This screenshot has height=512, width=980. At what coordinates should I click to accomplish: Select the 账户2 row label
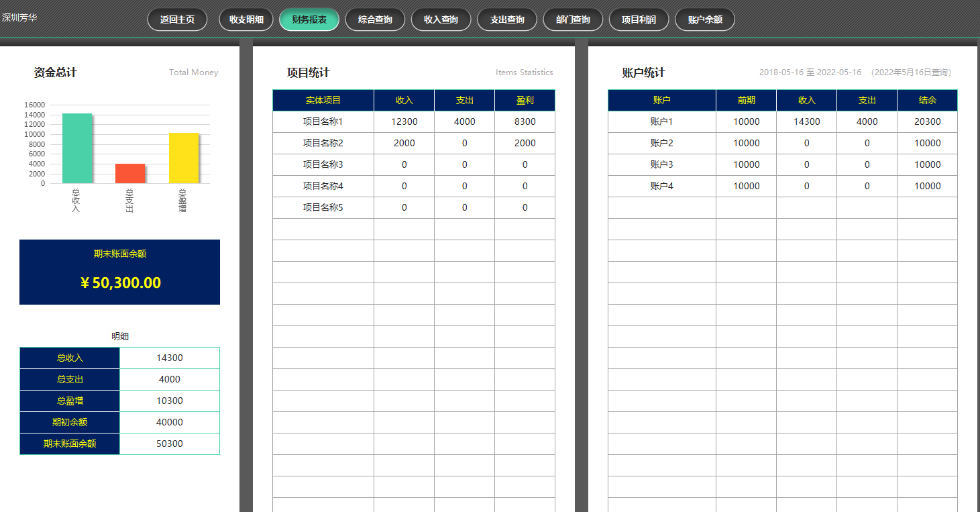(662, 143)
